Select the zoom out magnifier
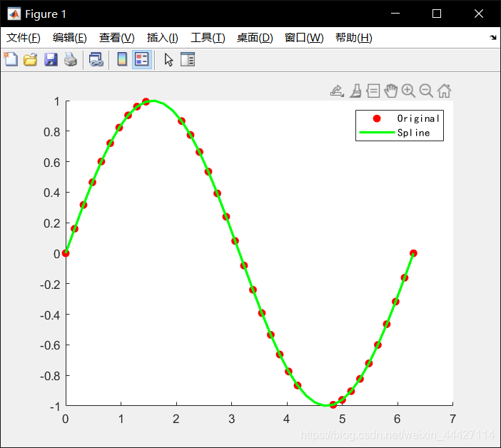 (x=426, y=91)
